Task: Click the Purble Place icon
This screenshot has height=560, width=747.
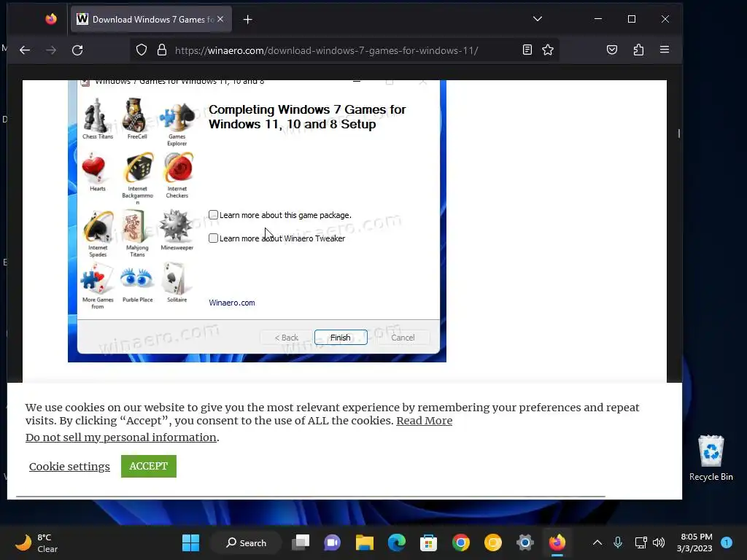Action: tap(137, 284)
